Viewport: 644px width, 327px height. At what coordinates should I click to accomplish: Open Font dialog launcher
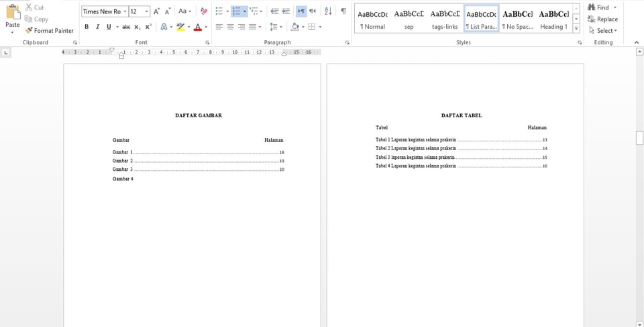(x=207, y=42)
